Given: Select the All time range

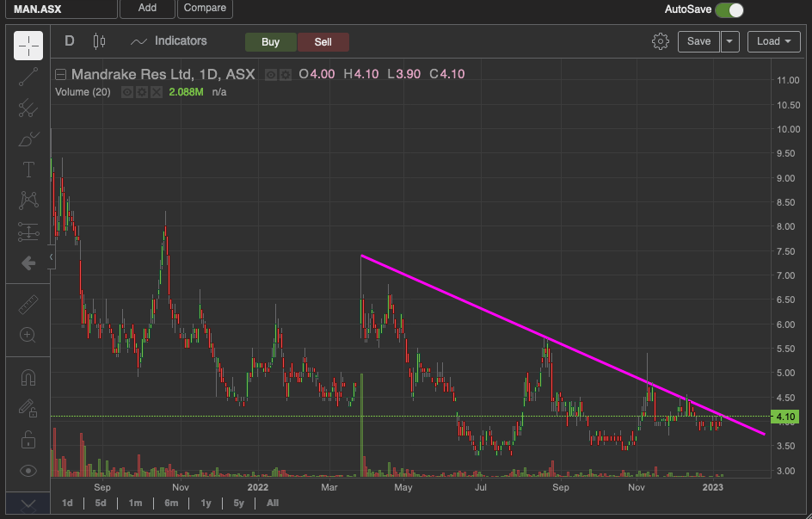Looking at the screenshot, I should coord(273,503).
